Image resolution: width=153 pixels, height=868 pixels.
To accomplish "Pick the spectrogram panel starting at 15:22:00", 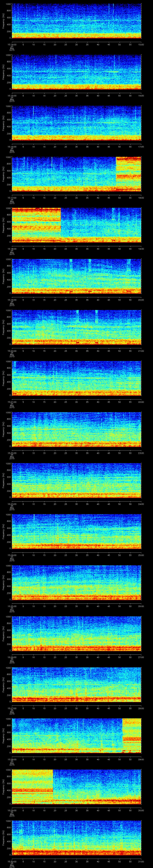I will click(77, 430).
